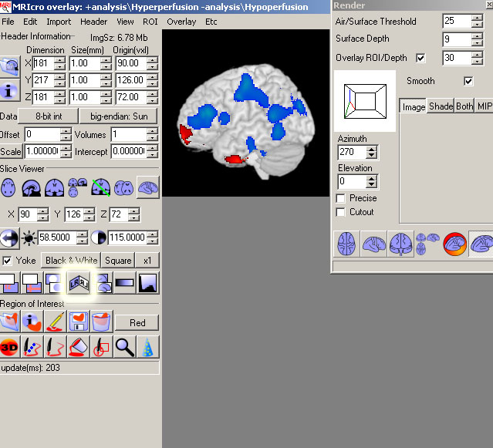Click the 3D render ROI icon
The image size is (493, 448).
9,347
